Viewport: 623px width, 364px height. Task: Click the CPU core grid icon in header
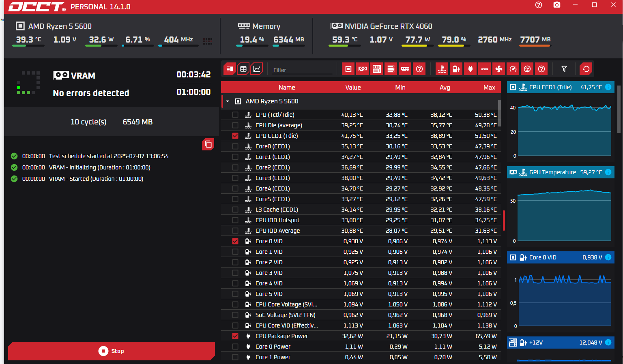[208, 41]
